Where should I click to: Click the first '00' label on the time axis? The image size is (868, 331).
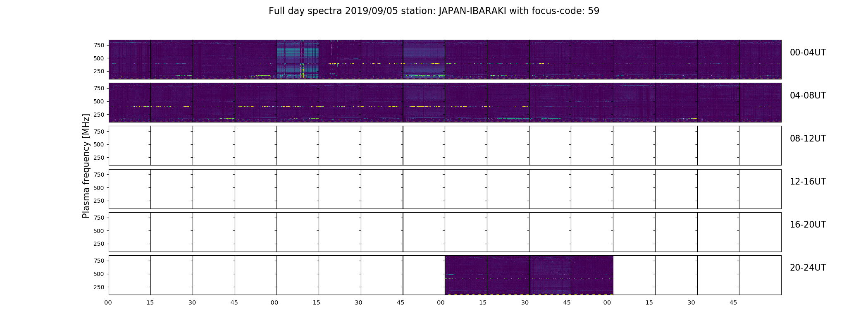click(108, 302)
